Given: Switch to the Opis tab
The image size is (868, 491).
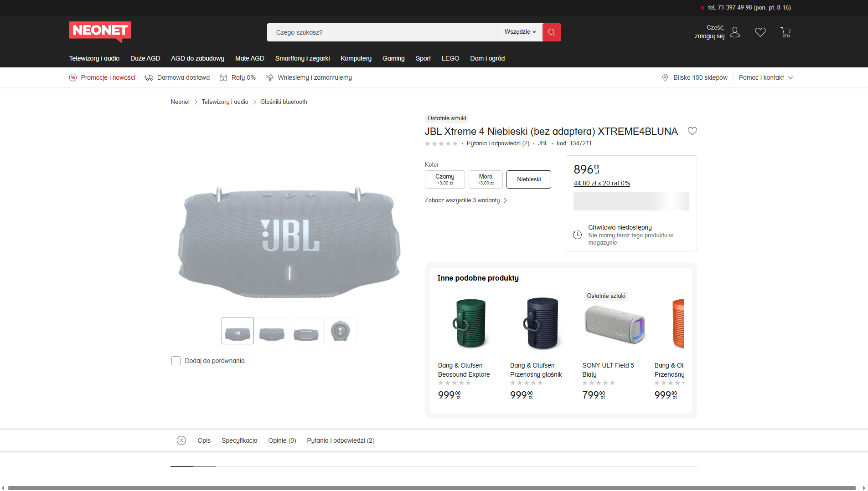Looking at the screenshot, I should point(204,440).
